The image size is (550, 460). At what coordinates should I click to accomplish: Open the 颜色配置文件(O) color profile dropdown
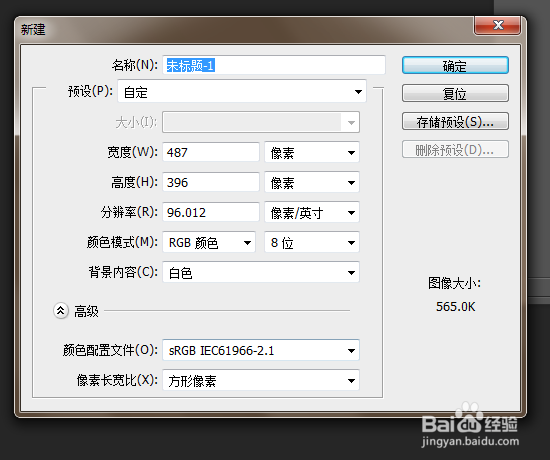point(261,350)
